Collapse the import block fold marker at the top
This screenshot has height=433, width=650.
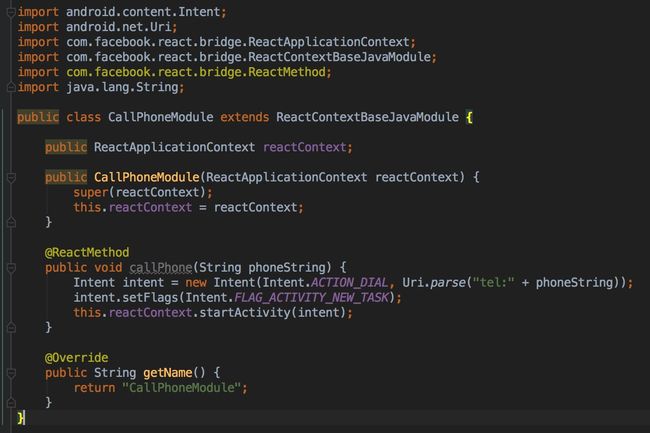[x=11, y=12]
